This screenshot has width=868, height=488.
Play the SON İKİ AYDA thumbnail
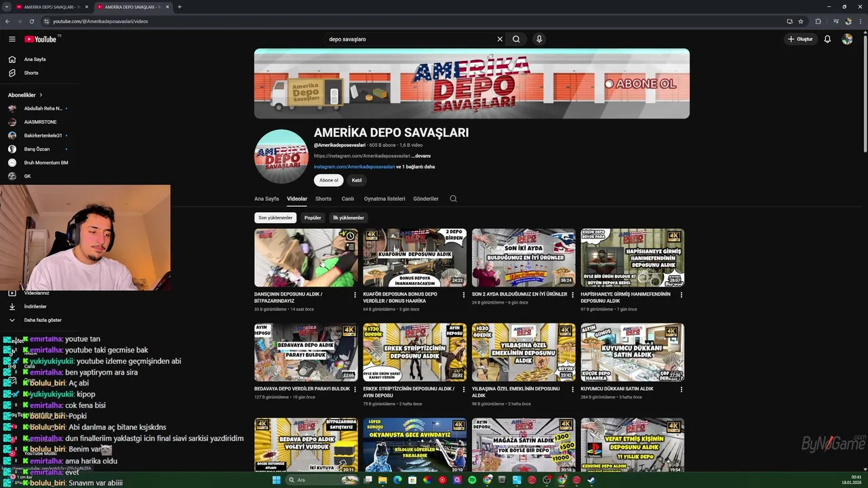(524, 258)
